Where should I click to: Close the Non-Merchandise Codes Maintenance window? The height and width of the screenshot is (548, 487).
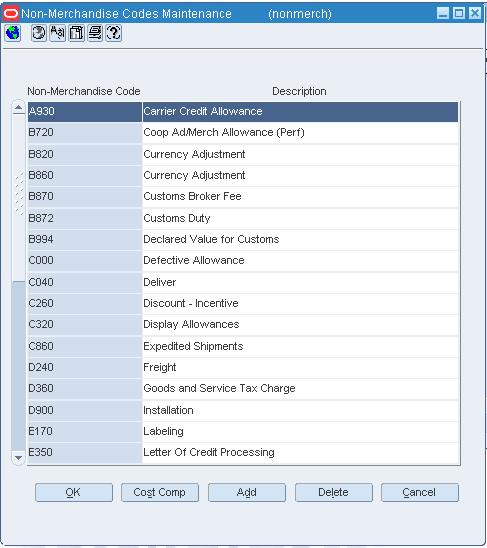[475, 13]
